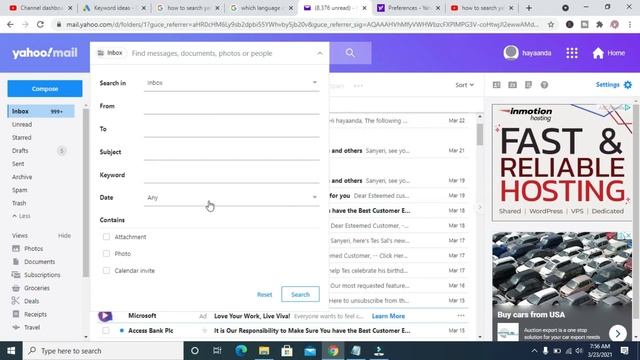Star the Access Bank Plc email
The width and height of the screenshot is (640, 360).
pos(204,331)
